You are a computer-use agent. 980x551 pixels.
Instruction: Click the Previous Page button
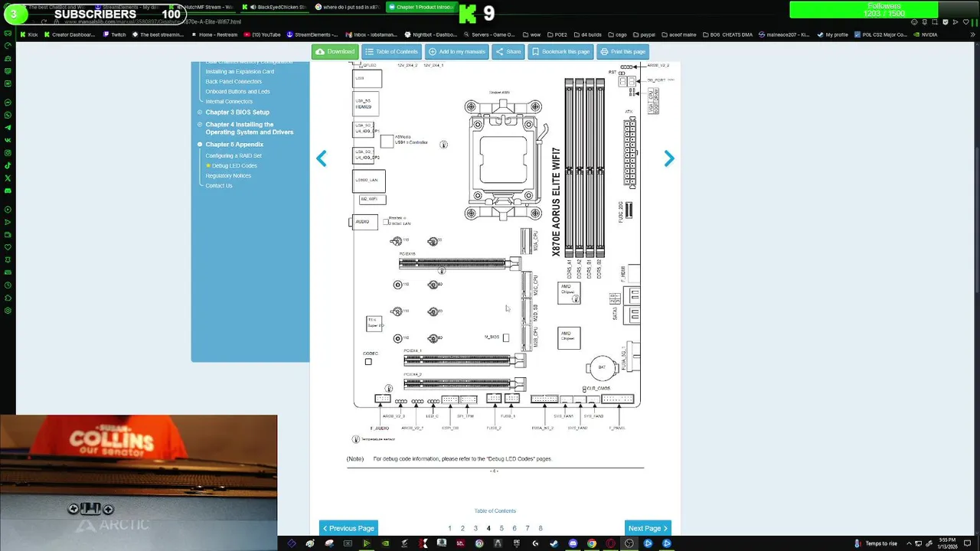pyautogui.click(x=348, y=528)
